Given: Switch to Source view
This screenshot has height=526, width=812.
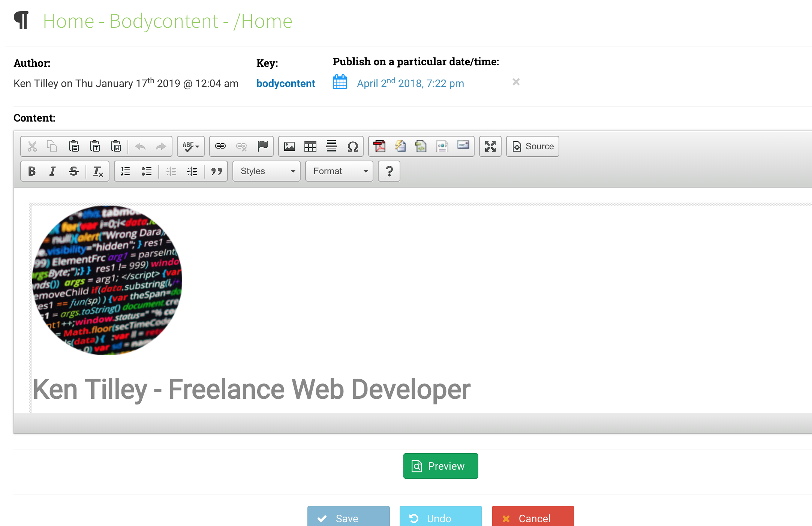Looking at the screenshot, I should click(x=532, y=146).
